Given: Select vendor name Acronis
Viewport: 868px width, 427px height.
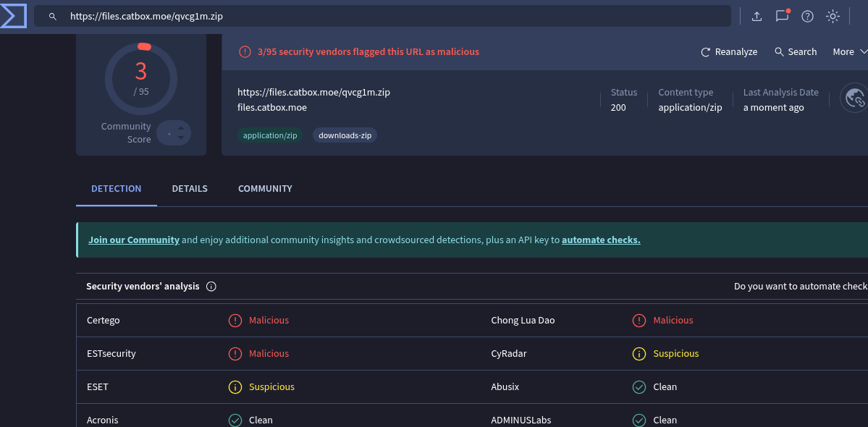Looking at the screenshot, I should coord(102,420).
